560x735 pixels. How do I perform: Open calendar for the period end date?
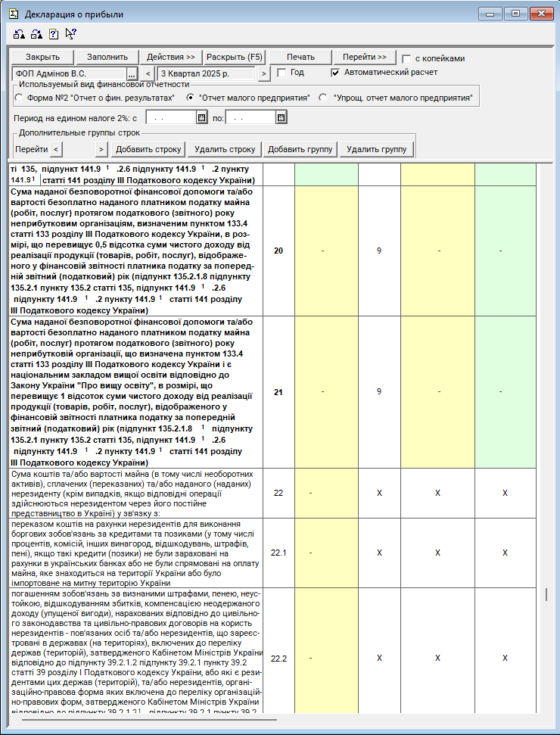pyautogui.click(x=281, y=117)
